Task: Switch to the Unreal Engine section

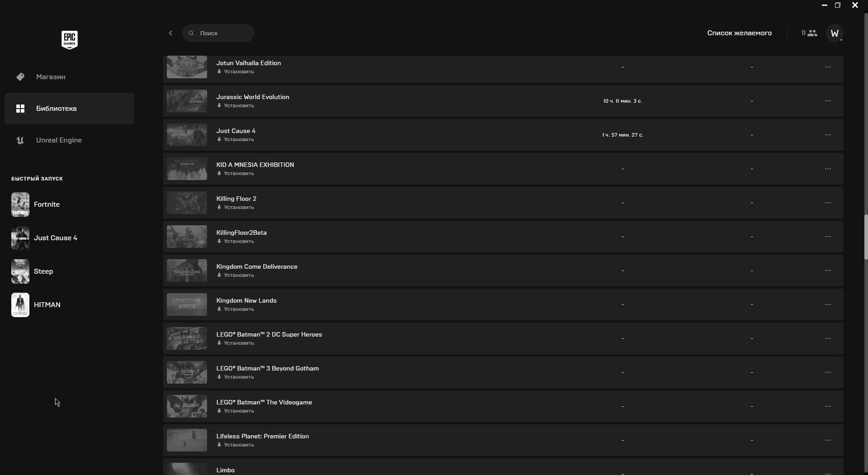Action: point(59,140)
